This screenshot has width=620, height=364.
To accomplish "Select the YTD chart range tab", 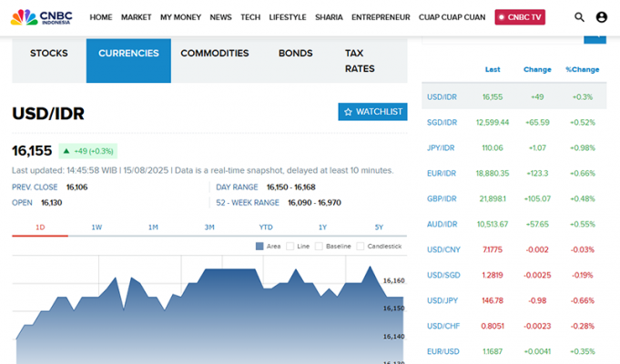I will (266, 227).
